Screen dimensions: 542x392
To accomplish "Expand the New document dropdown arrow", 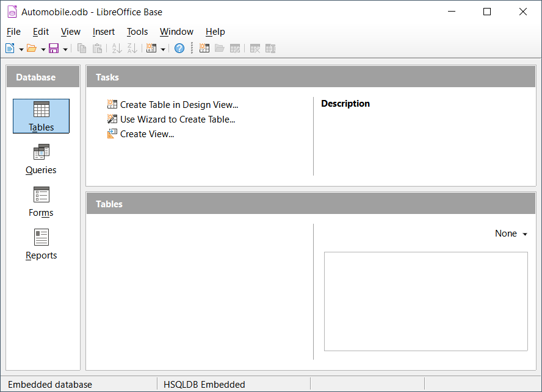I will [x=20, y=48].
